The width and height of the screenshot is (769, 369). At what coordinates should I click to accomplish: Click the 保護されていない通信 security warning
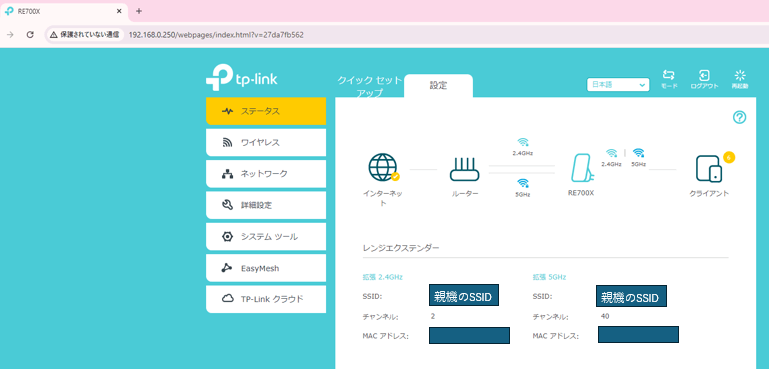pyautogui.click(x=84, y=35)
